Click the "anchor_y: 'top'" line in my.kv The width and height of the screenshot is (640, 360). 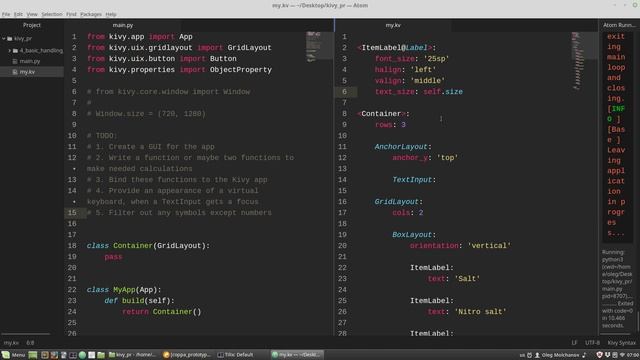tap(425, 158)
